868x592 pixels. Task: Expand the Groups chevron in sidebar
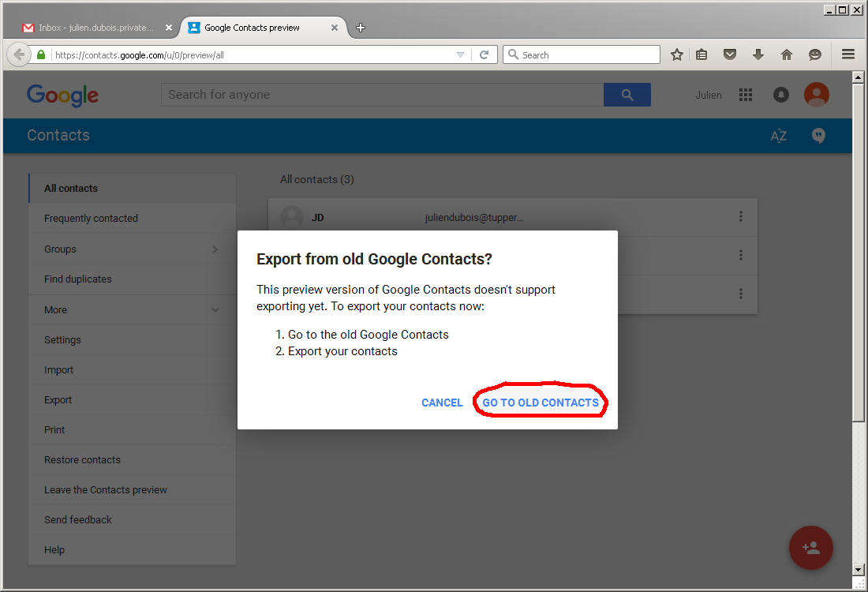point(215,249)
